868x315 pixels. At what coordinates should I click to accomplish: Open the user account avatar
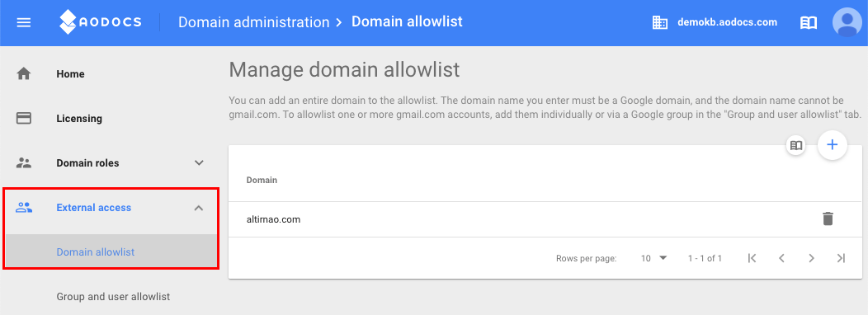point(847,23)
